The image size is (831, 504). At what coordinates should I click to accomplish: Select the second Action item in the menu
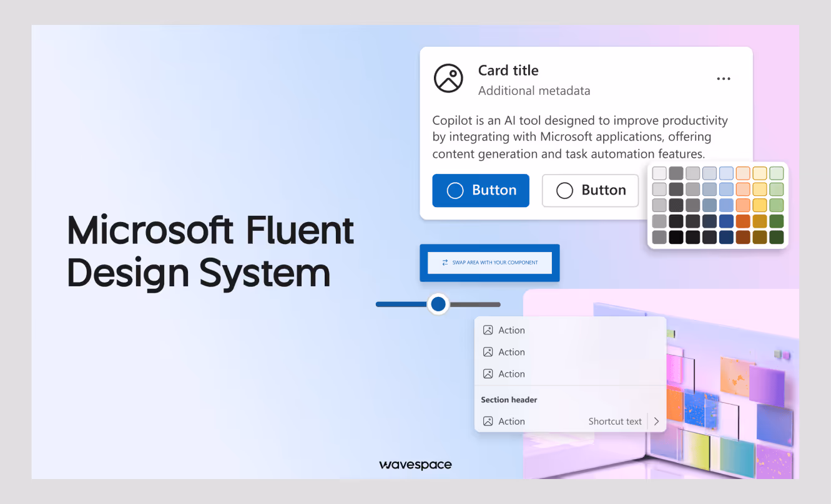point(570,352)
